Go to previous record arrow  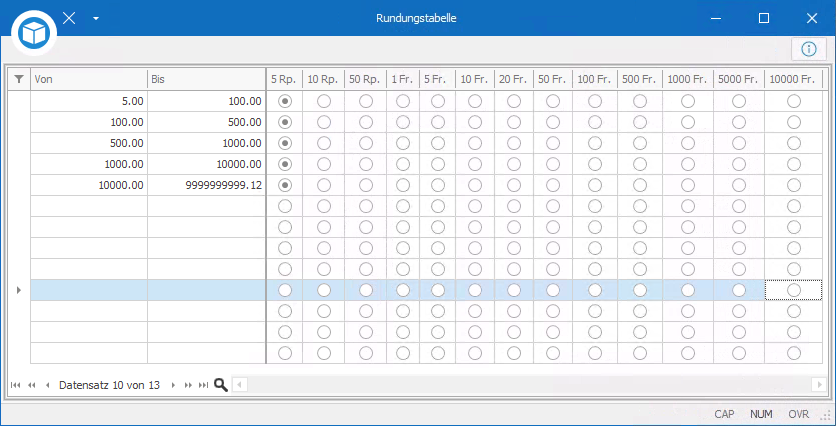click(x=47, y=385)
